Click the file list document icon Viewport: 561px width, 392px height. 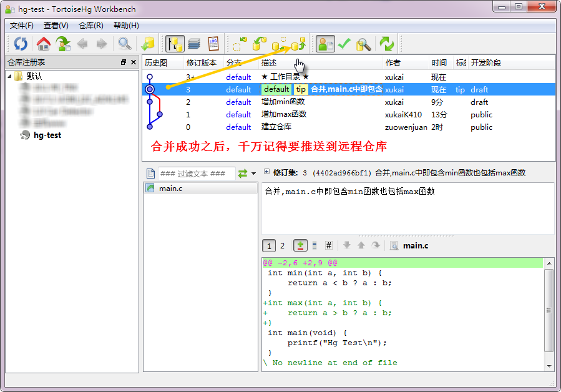coord(150,174)
